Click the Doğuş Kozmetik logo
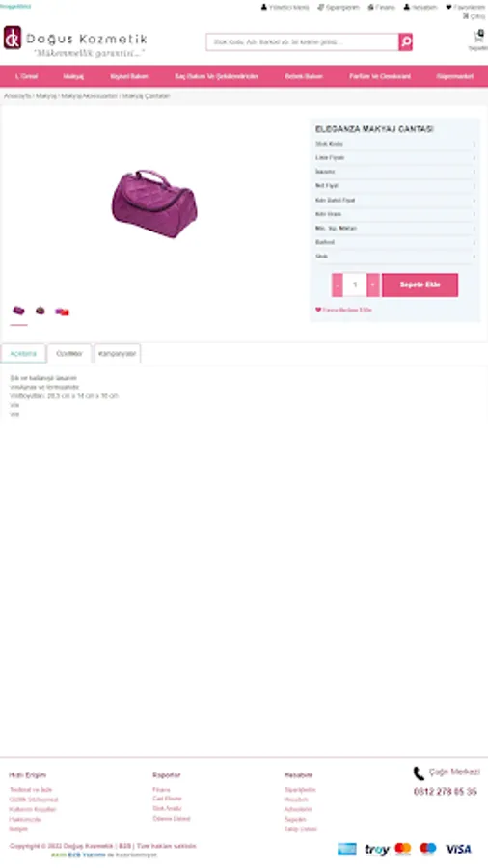Screen dimensions: 488x868 click(x=75, y=42)
